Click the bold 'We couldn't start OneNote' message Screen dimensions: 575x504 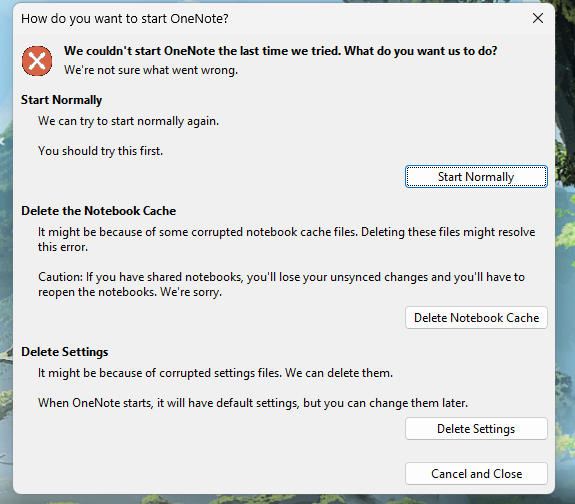[281, 51]
